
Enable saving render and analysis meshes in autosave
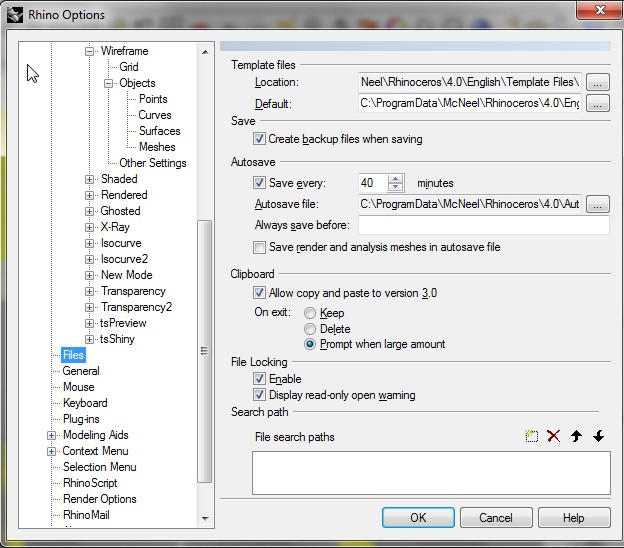point(259,247)
